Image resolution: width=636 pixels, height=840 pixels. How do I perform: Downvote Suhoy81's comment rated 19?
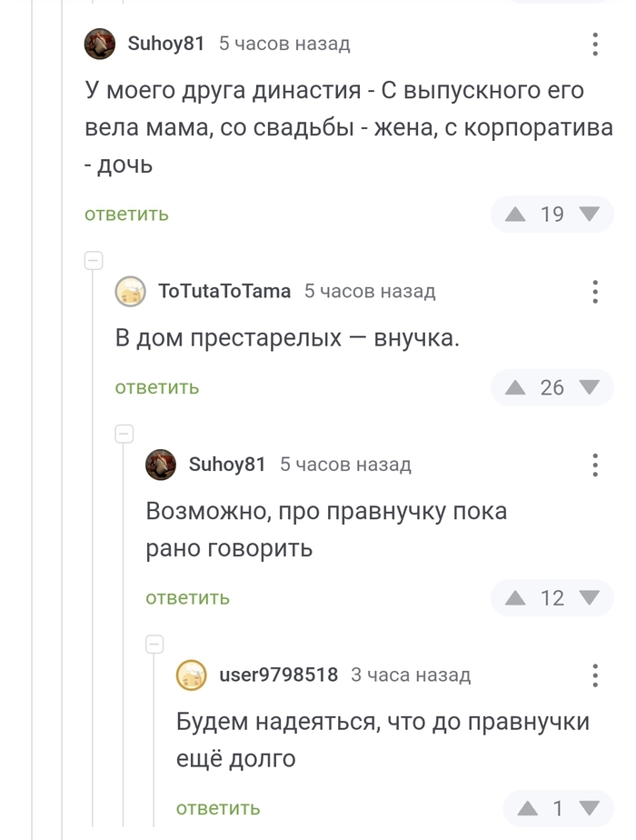coord(590,215)
